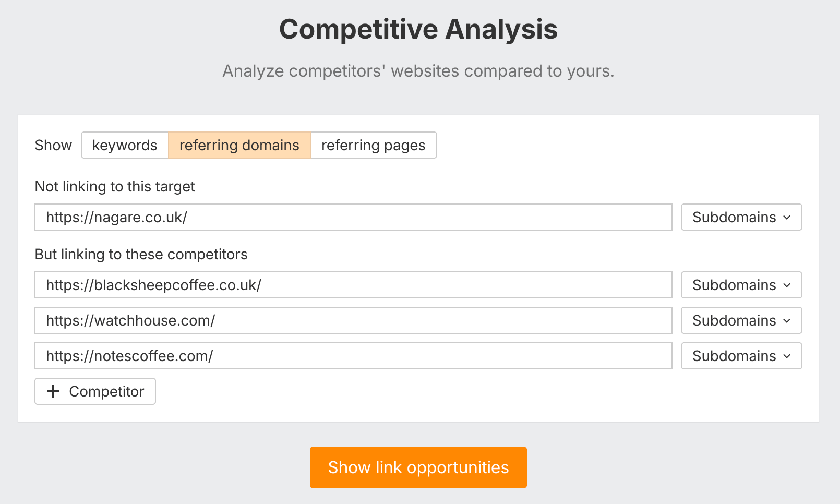The height and width of the screenshot is (504, 840).
Task: Expand the Subdomains dropdown for notescoffee.com
Action: tap(741, 356)
